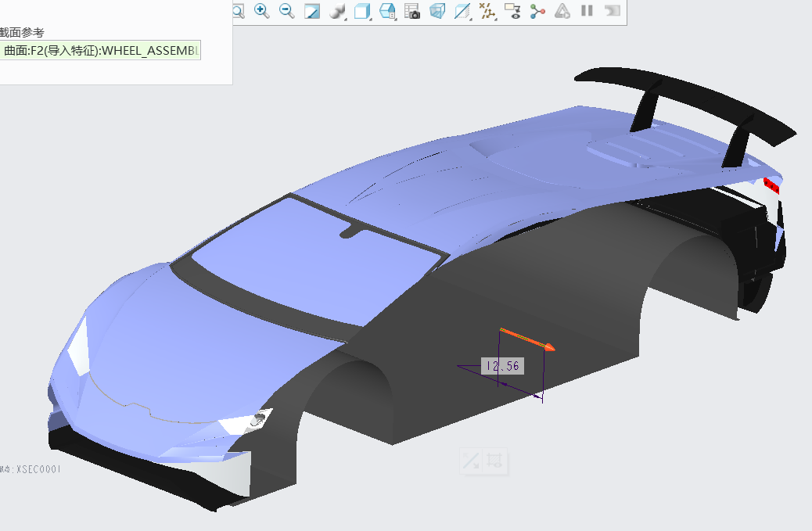Click the Zoom In magnifier

click(x=262, y=11)
